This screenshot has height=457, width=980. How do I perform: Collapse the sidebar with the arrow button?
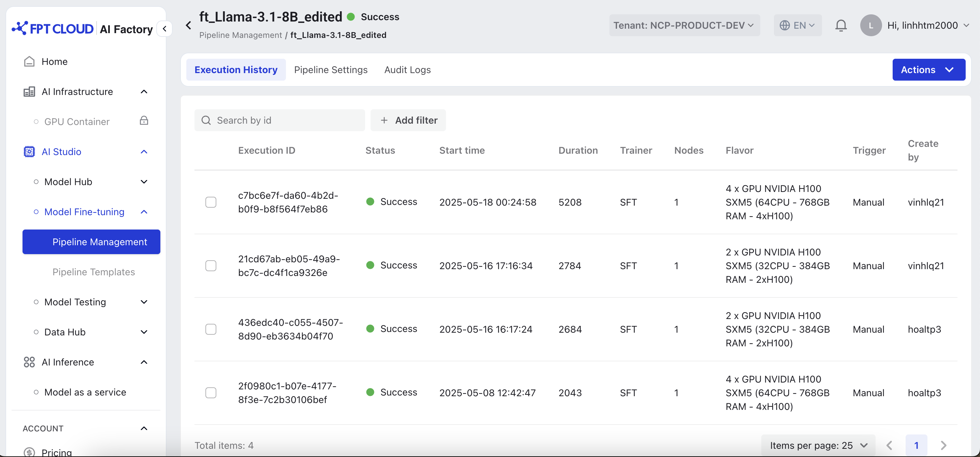(x=165, y=29)
